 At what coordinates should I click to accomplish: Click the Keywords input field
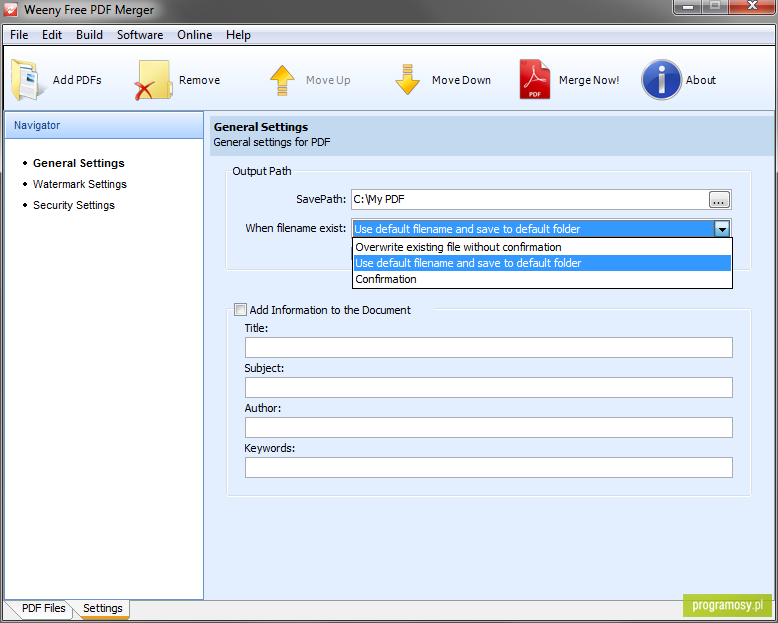[x=488, y=468]
